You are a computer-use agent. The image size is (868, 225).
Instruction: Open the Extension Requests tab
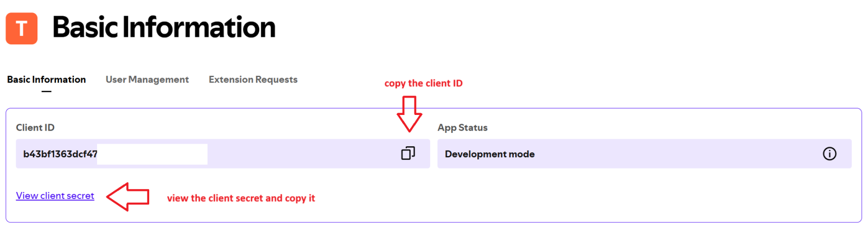[x=253, y=80]
